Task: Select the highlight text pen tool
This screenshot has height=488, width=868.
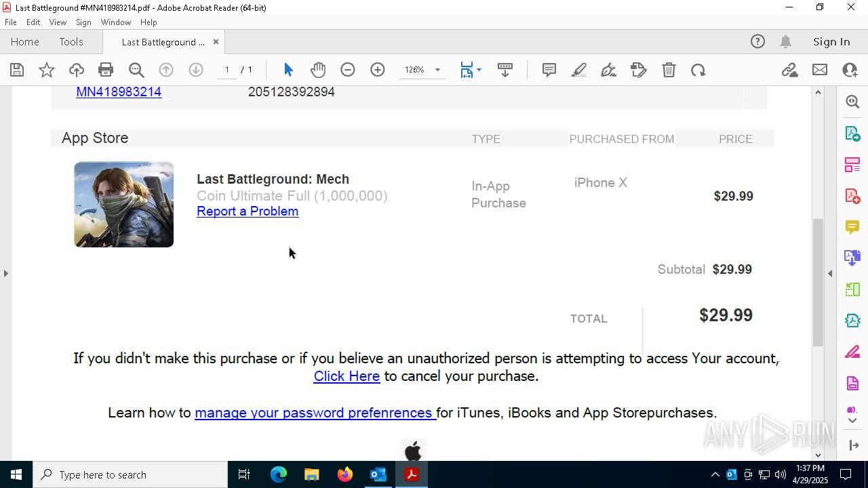Action: [579, 70]
